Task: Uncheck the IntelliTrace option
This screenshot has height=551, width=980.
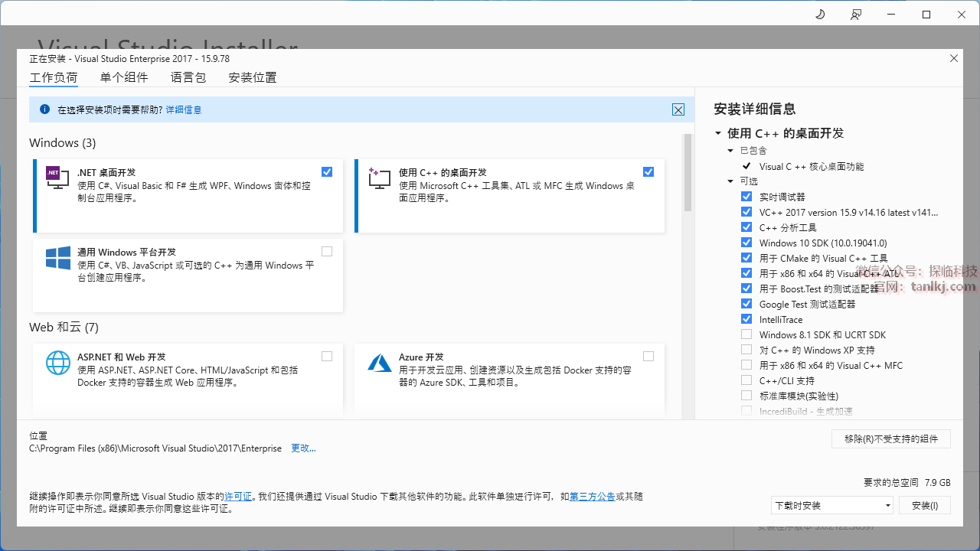Action: (x=746, y=319)
